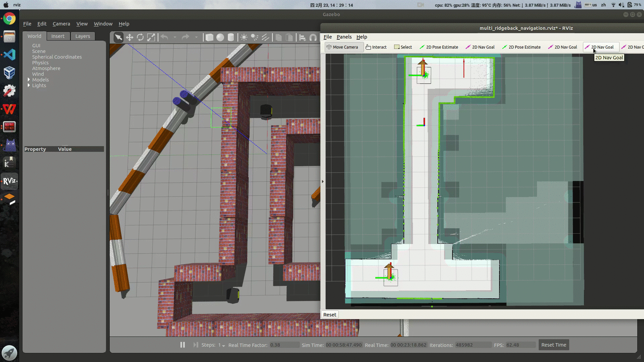Step the simulation forward once
The image size is (644, 362).
(x=196, y=345)
